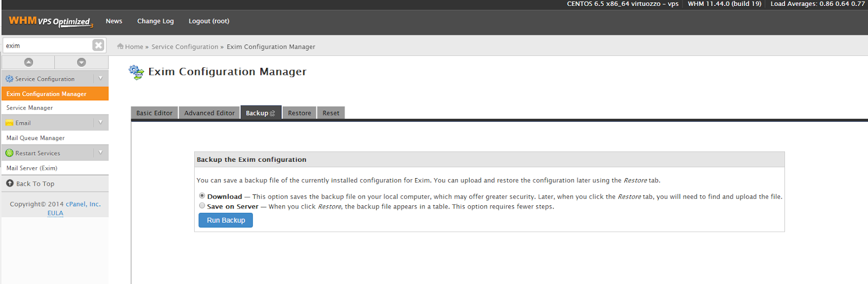Click Logout (root)
The width and height of the screenshot is (868, 284).
click(209, 21)
